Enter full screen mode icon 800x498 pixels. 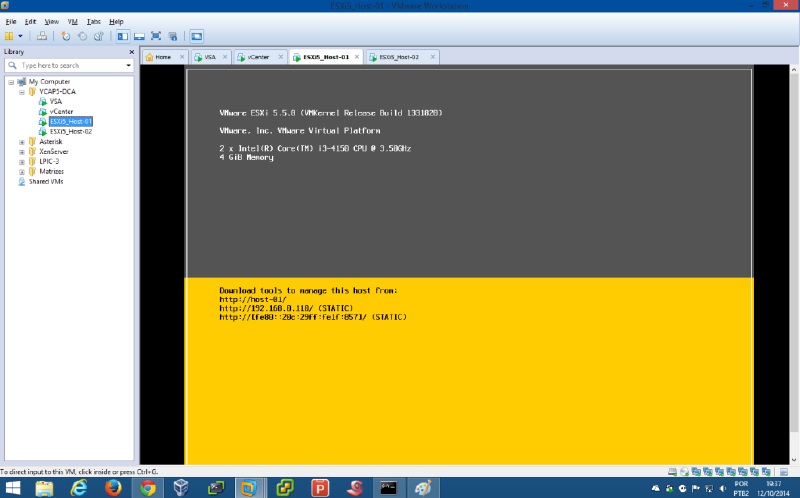pyautogui.click(x=155, y=36)
